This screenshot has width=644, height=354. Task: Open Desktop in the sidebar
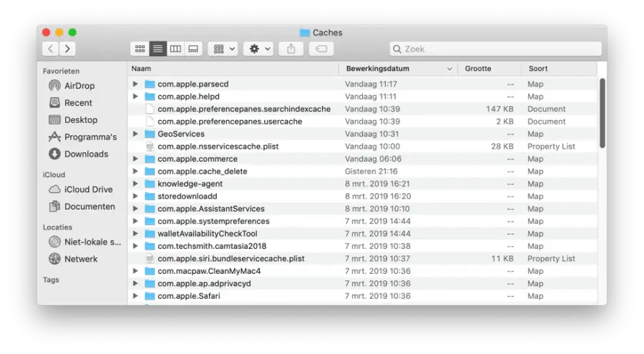point(73,120)
